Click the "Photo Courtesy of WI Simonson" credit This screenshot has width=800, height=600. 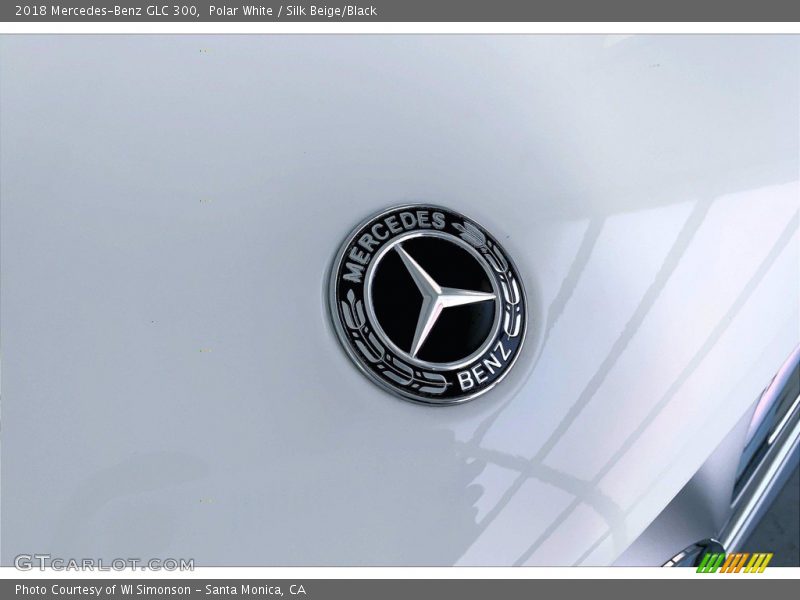click(103, 590)
